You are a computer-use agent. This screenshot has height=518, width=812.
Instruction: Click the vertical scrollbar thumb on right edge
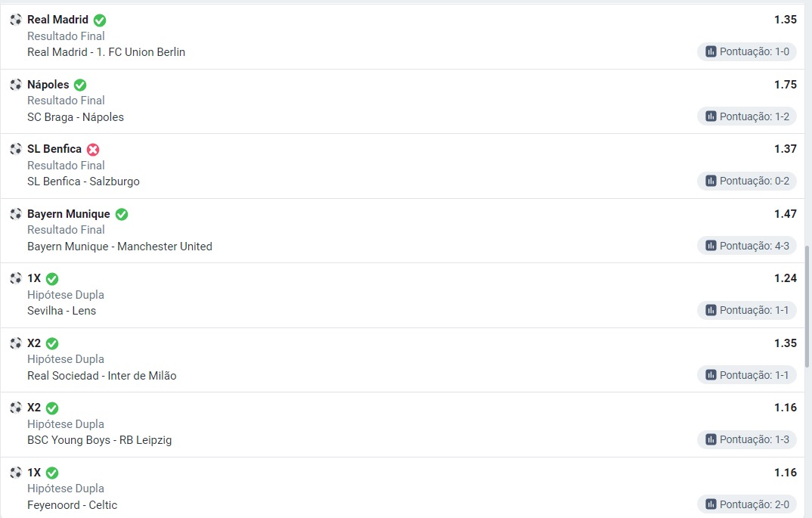pos(807,306)
